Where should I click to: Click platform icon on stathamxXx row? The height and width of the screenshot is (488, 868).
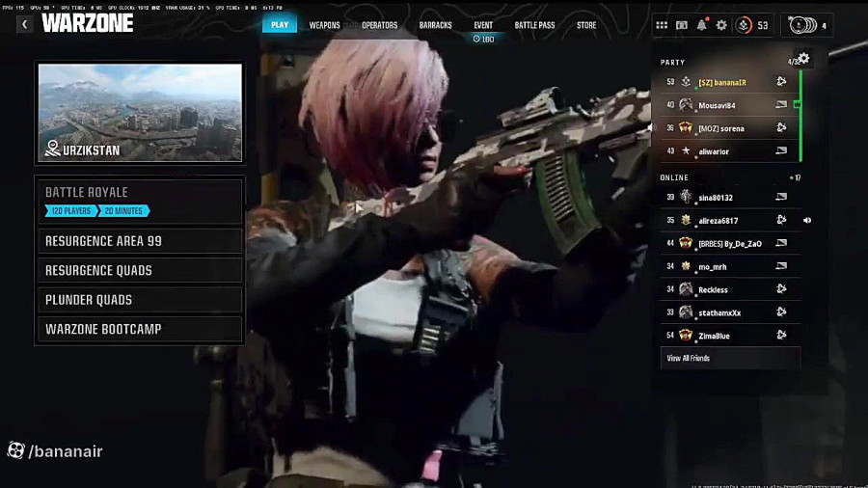click(781, 312)
